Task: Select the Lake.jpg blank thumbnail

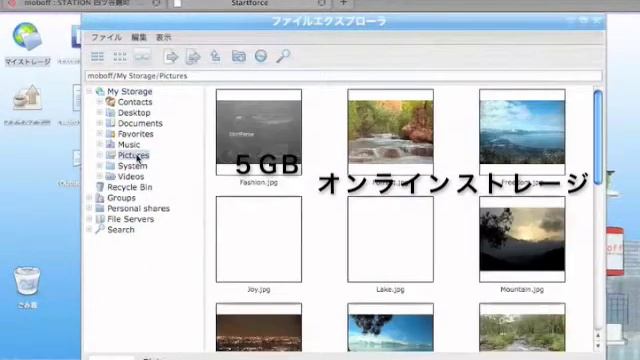Action: pyautogui.click(x=391, y=239)
